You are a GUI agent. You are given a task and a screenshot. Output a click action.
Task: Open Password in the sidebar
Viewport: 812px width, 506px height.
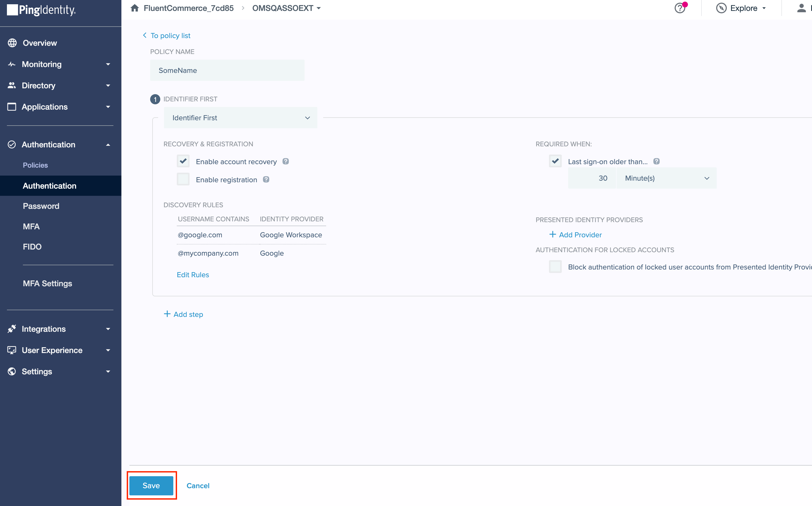tap(41, 206)
